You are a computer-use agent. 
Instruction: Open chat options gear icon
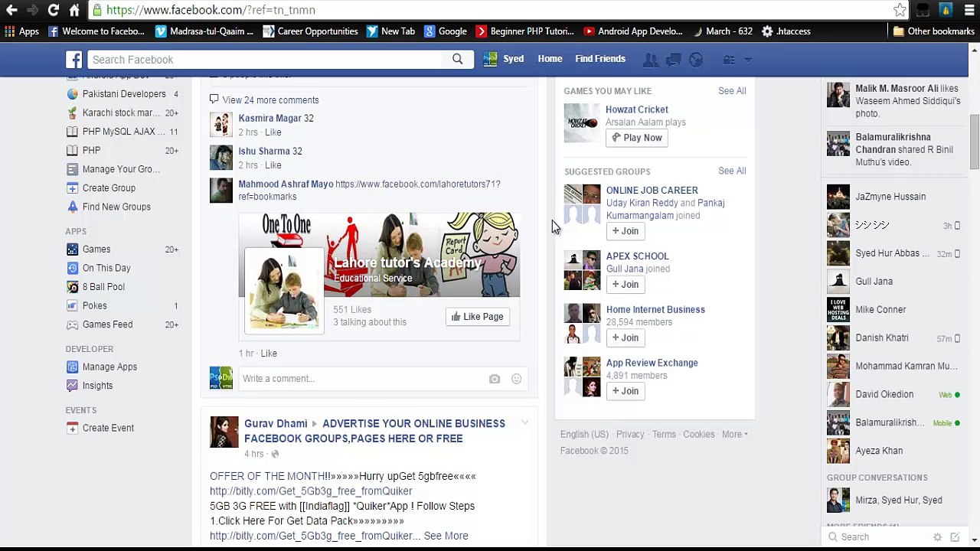click(x=937, y=537)
